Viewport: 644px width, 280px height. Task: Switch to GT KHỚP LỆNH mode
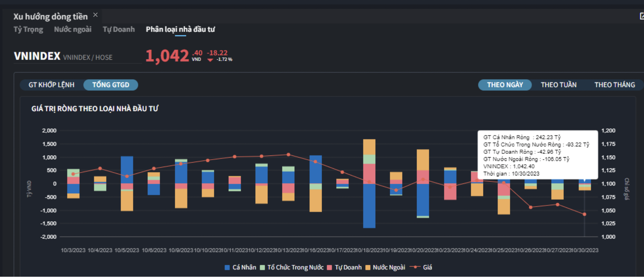click(x=52, y=85)
